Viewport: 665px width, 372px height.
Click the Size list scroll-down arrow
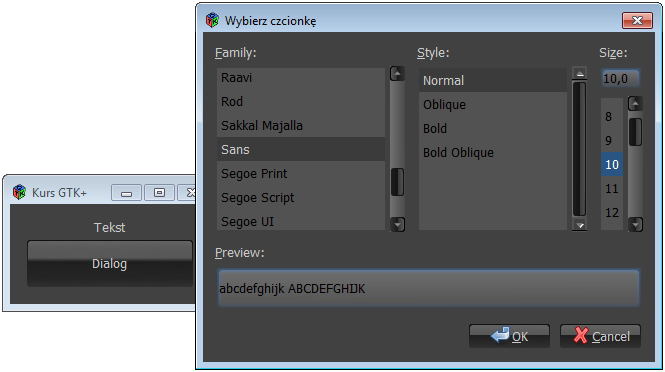pos(635,224)
